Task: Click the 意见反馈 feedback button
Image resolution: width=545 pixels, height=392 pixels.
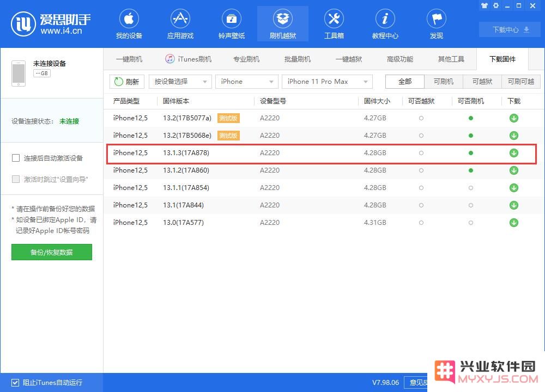Action: pos(416,383)
